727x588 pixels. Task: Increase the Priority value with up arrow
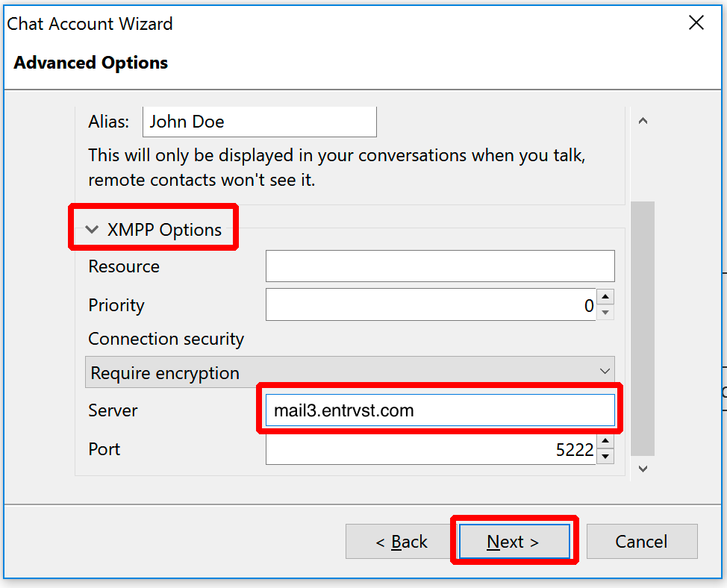(x=605, y=296)
